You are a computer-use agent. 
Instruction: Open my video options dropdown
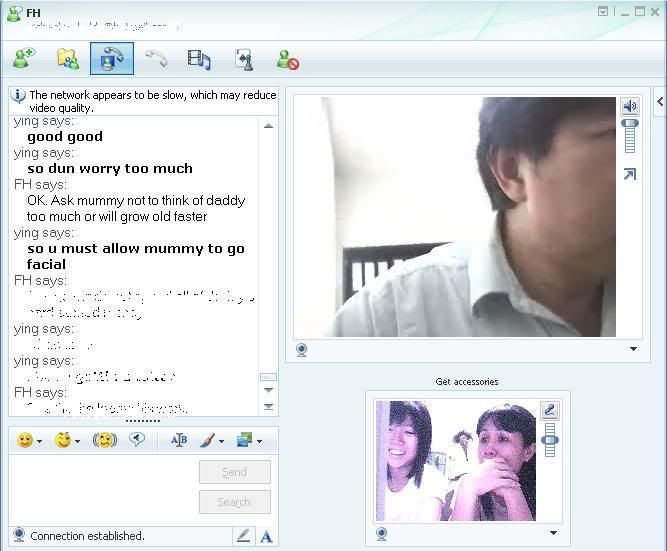[553, 533]
